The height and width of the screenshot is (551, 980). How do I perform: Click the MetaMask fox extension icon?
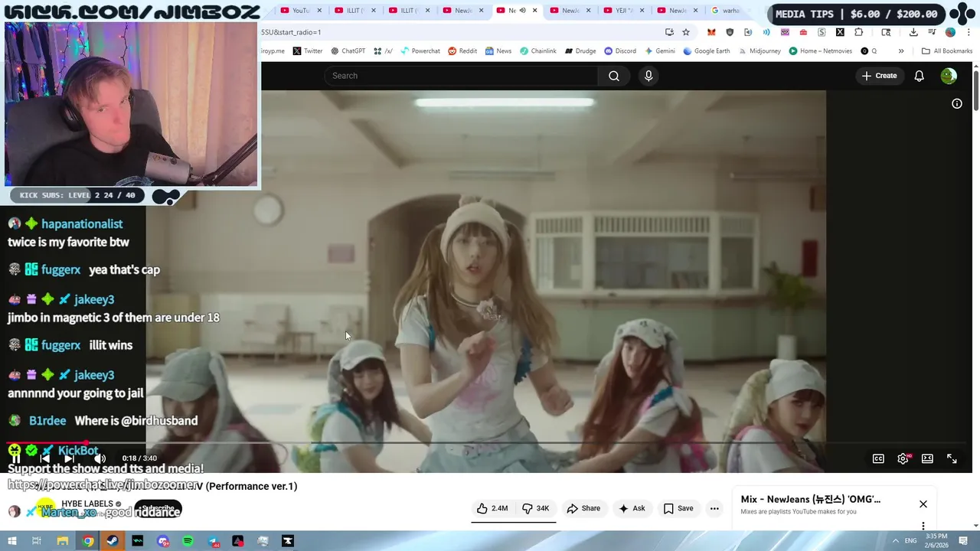(711, 32)
